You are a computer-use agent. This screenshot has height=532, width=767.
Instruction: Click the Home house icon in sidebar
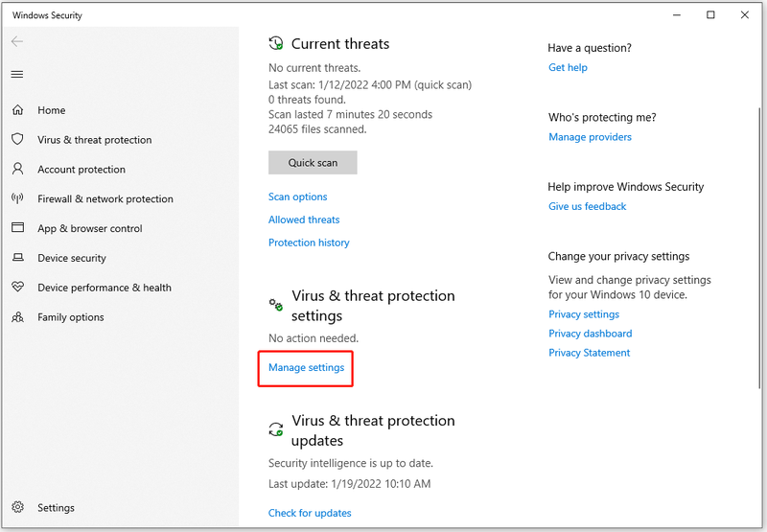click(x=17, y=110)
